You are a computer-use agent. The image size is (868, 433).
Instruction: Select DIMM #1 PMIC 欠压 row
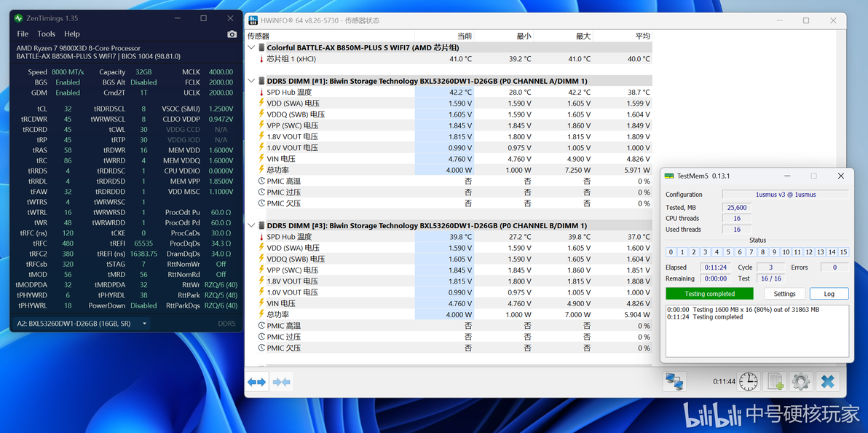[449, 203]
